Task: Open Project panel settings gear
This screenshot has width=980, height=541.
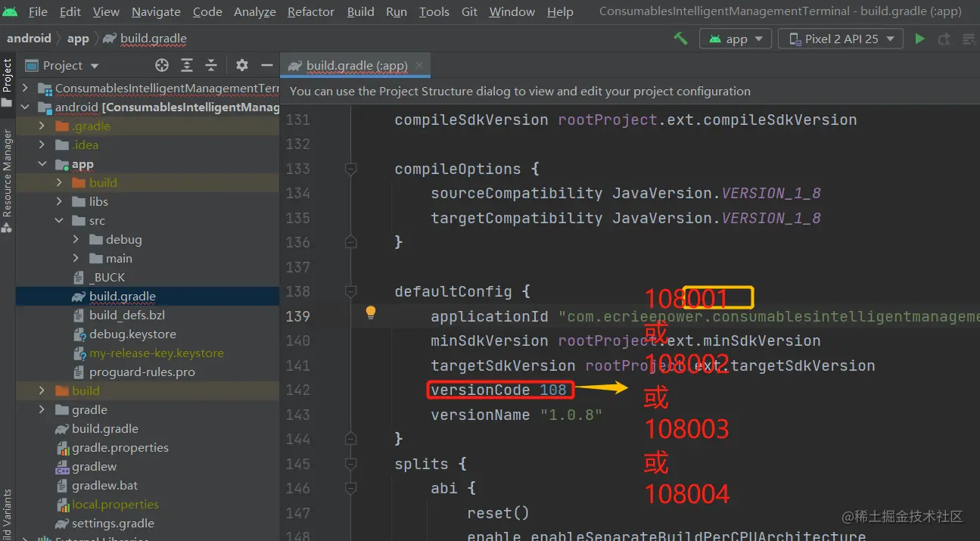Action: point(242,65)
